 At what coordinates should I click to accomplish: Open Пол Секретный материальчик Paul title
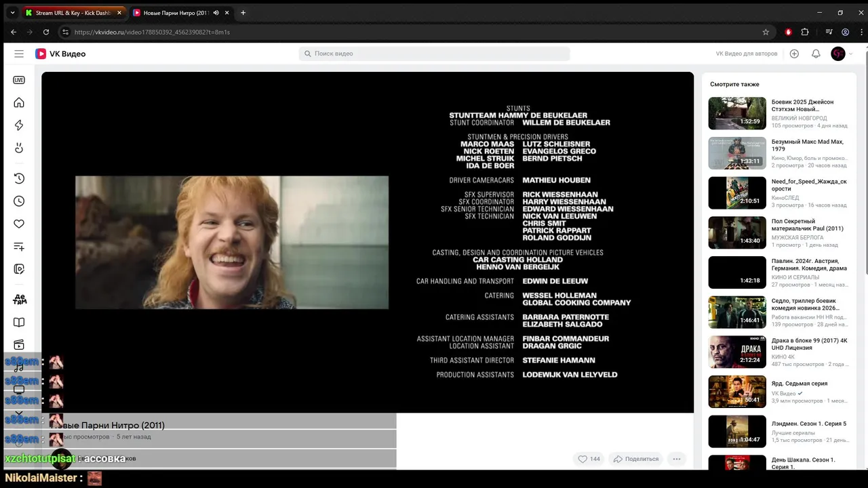coord(807,225)
